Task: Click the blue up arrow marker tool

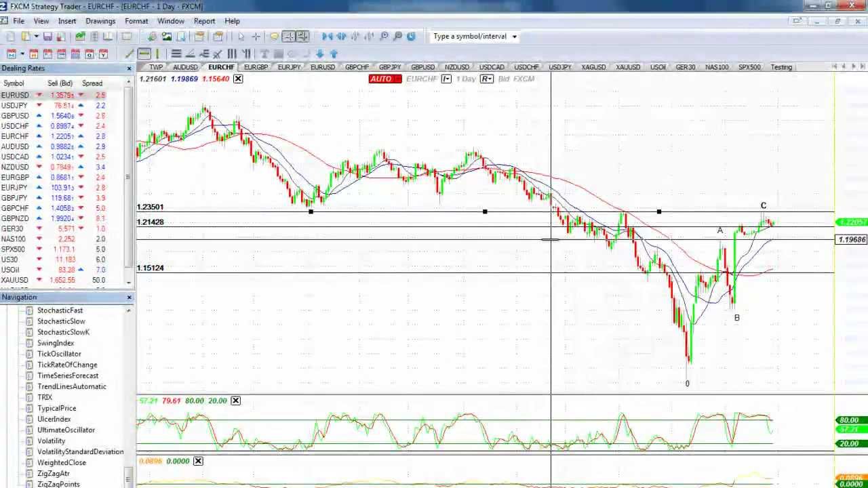Action: click(334, 54)
